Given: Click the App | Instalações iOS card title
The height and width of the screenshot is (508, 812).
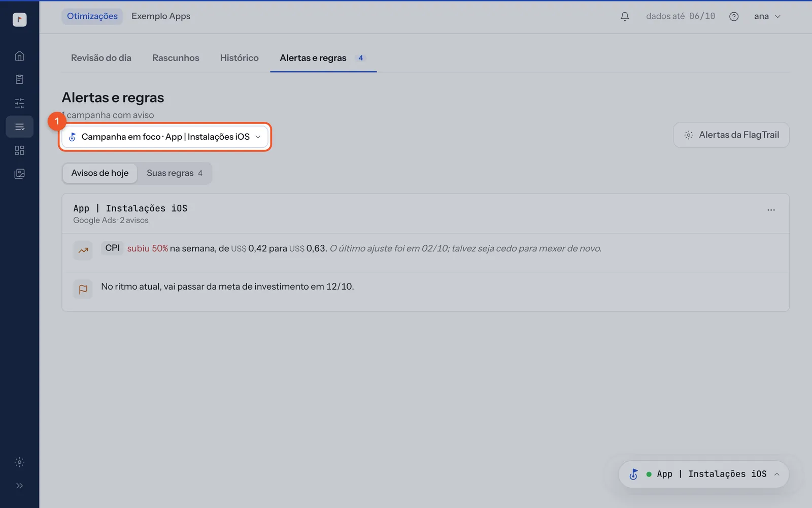Looking at the screenshot, I should tap(130, 208).
